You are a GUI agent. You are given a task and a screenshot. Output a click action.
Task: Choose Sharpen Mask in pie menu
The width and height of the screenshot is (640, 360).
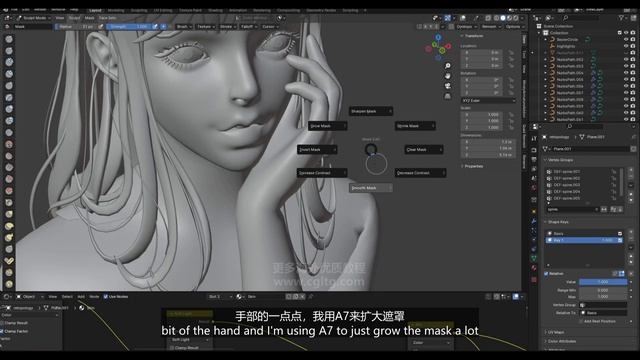[x=371, y=111]
